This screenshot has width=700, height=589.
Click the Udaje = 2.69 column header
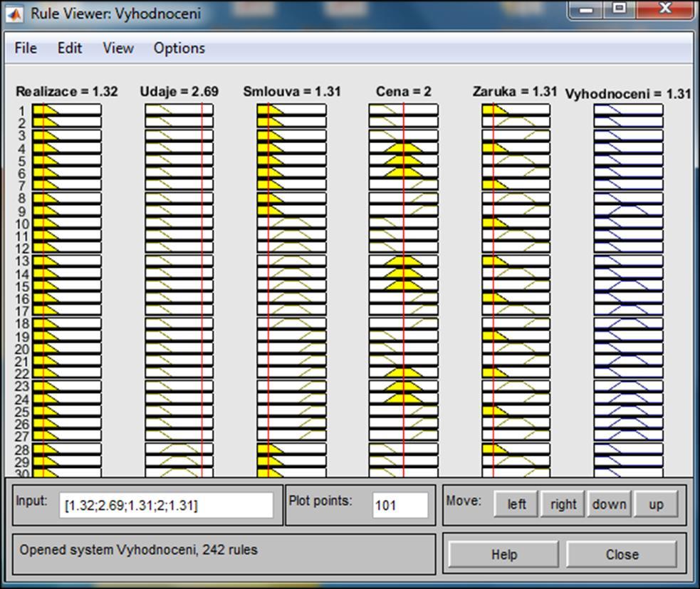pos(179,92)
